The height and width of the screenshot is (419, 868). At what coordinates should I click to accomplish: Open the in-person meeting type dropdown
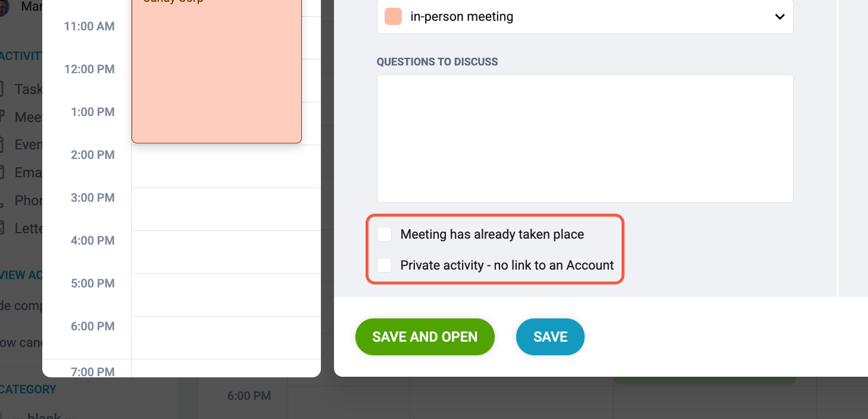tap(585, 17)
